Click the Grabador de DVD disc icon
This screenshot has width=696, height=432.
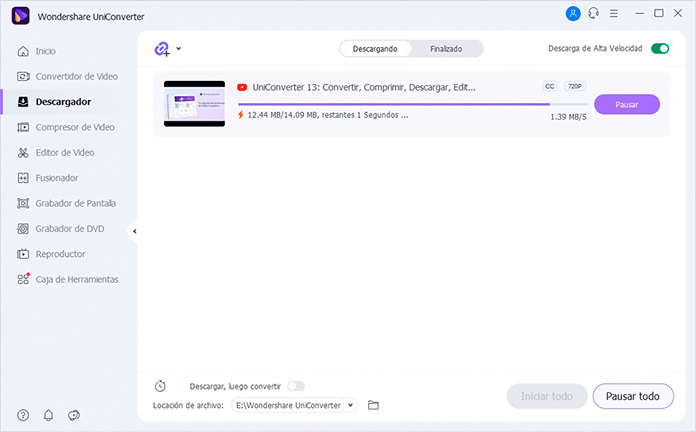coord(23,229)
